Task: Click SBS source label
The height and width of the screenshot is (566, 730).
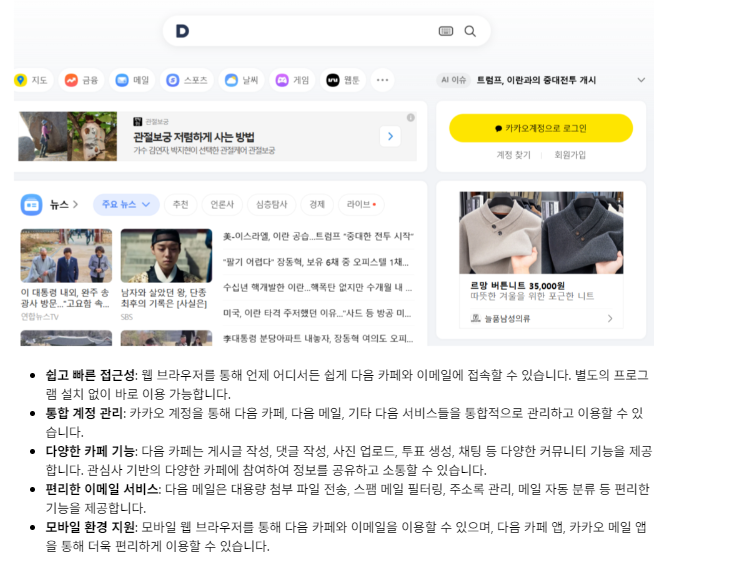Action: click(127, 317)
